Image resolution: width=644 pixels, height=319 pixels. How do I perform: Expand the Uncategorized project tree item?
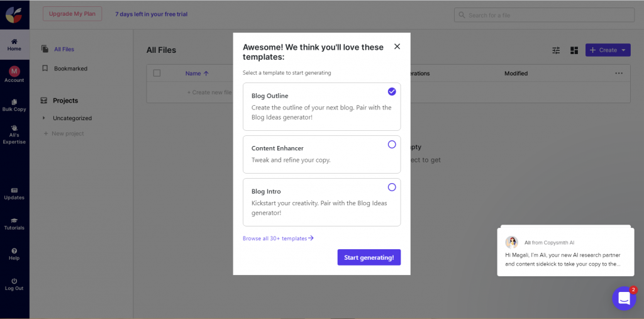pyautogui.click(x=44, y=118)
